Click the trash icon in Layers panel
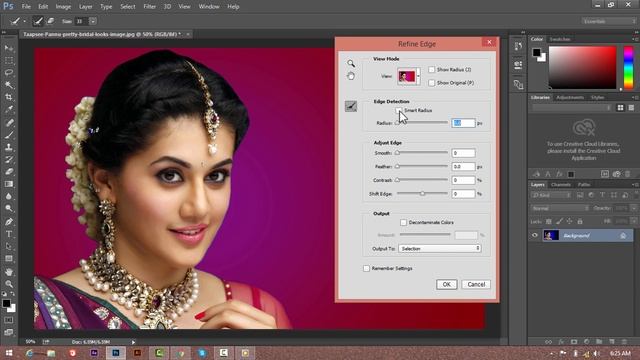The width and height of the screenshot is (640, 360). tap(624, 341)
